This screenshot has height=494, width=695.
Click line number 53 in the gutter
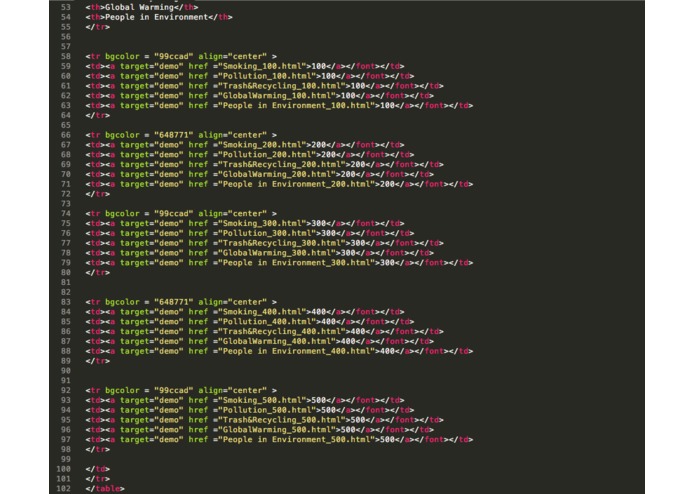[x=66, y=7]
